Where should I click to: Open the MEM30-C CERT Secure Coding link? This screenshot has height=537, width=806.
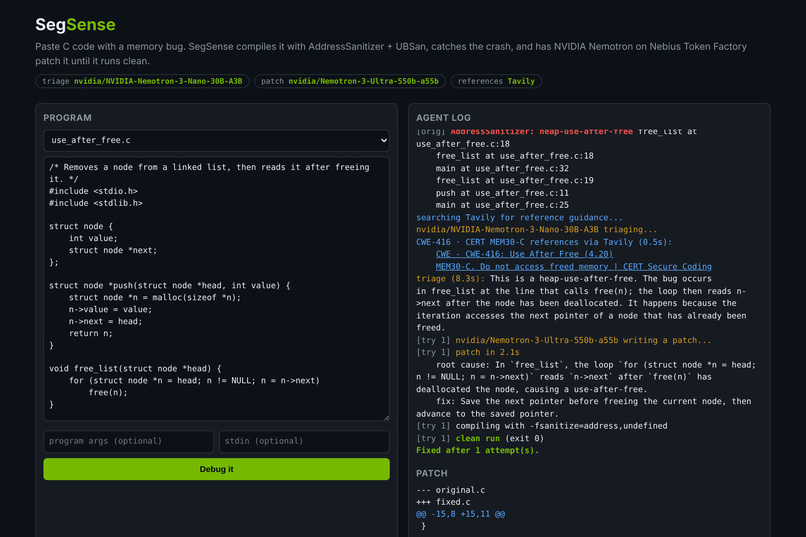(x=574, y=266)
